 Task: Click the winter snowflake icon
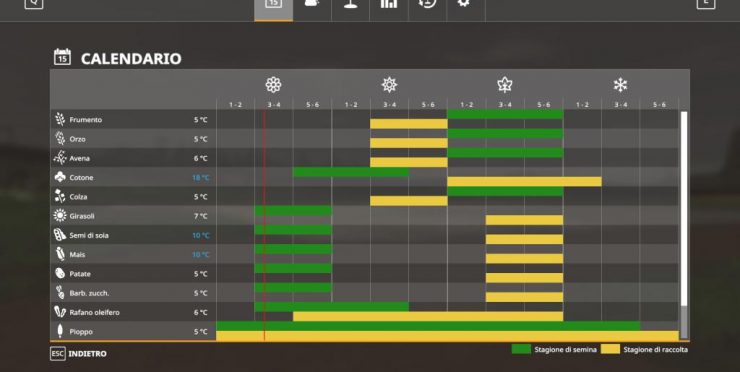[620, 85]
